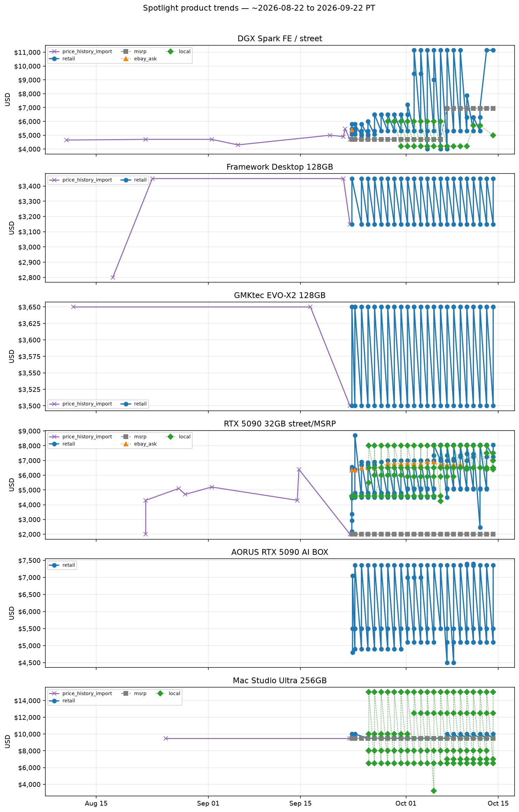Select the "Framework Desktop 128GB" chart title
The image size is (519, 812).
(280, 167)
